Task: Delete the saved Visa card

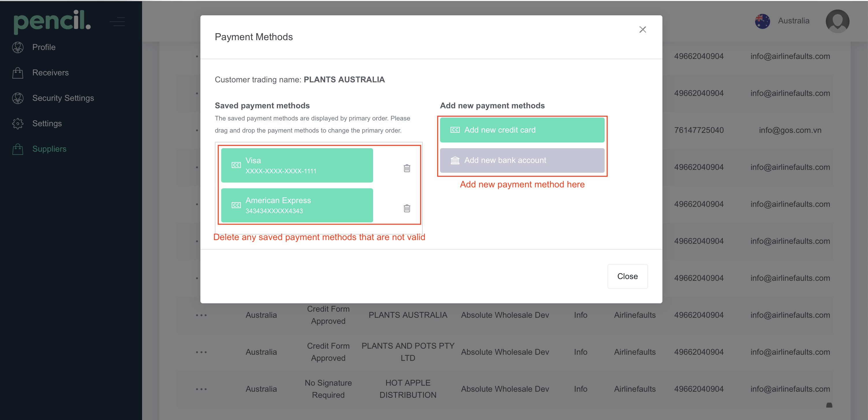Action: pyautogui.click(x=407, y=168)
